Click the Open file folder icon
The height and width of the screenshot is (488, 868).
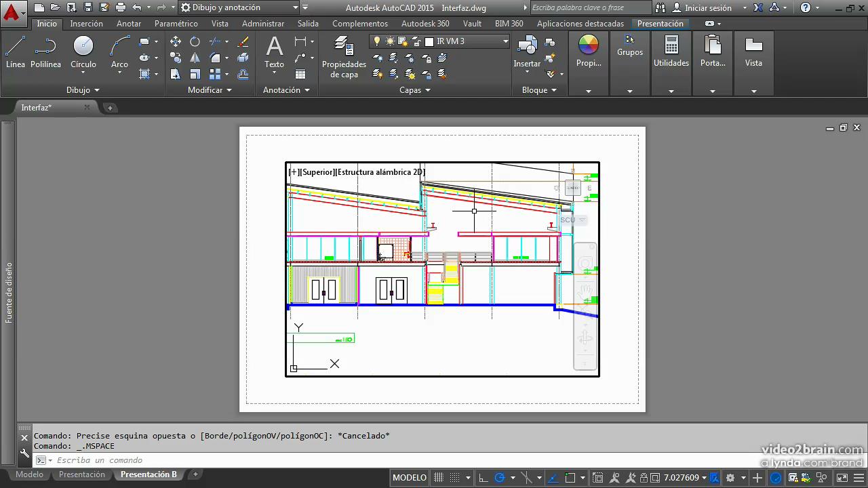coord(56,7)
